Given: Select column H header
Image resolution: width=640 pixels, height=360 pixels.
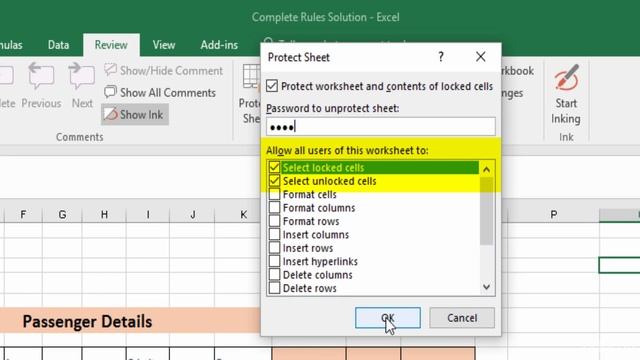Looking at the screenshot, I should (x=104, y=214).
